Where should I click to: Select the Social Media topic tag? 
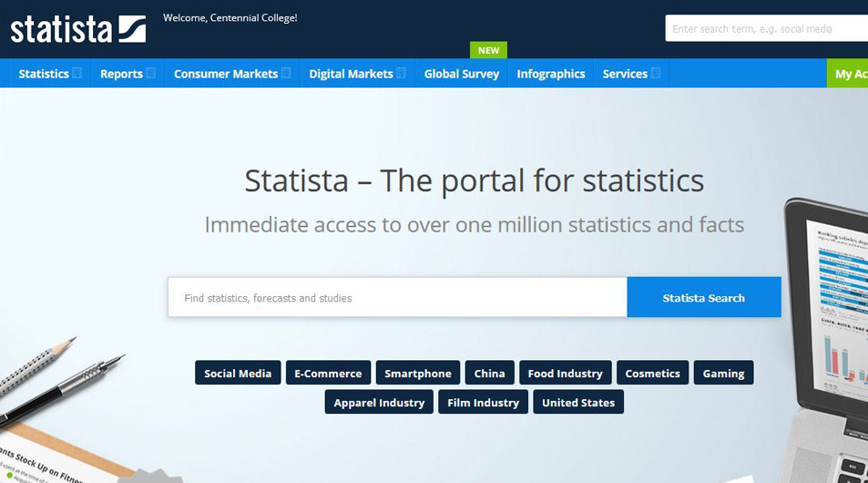coord(238,373)
